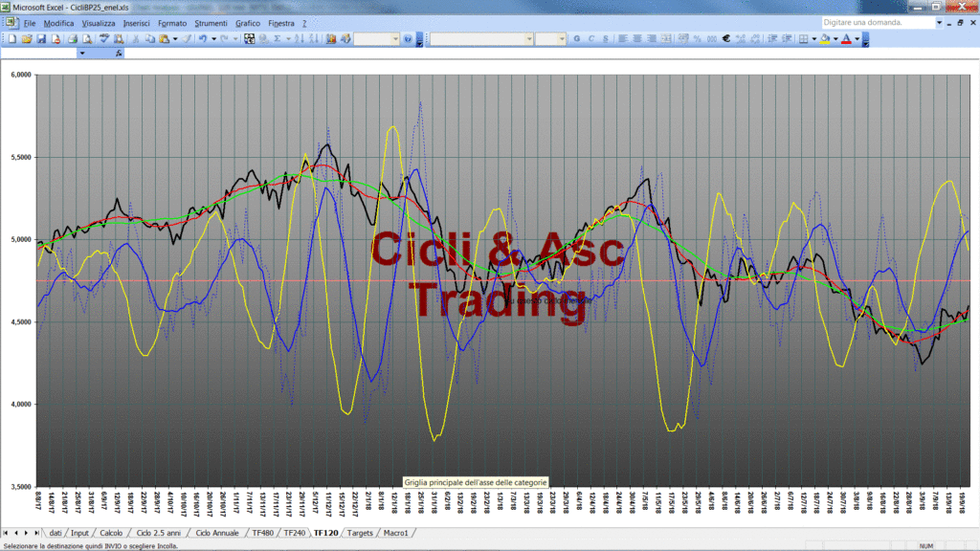Click the Redo arrow icon
This screenshot has width=980, height=551.
(x=224, y=38)
